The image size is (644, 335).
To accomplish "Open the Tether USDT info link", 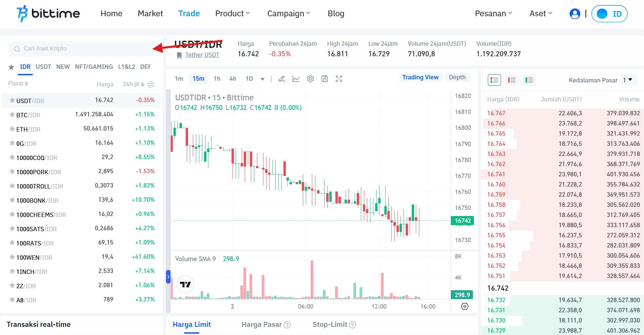I will [x=202, y=55].
